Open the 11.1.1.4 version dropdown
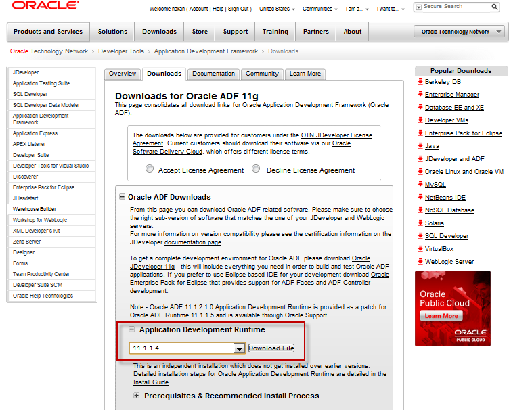 [239, 348]
